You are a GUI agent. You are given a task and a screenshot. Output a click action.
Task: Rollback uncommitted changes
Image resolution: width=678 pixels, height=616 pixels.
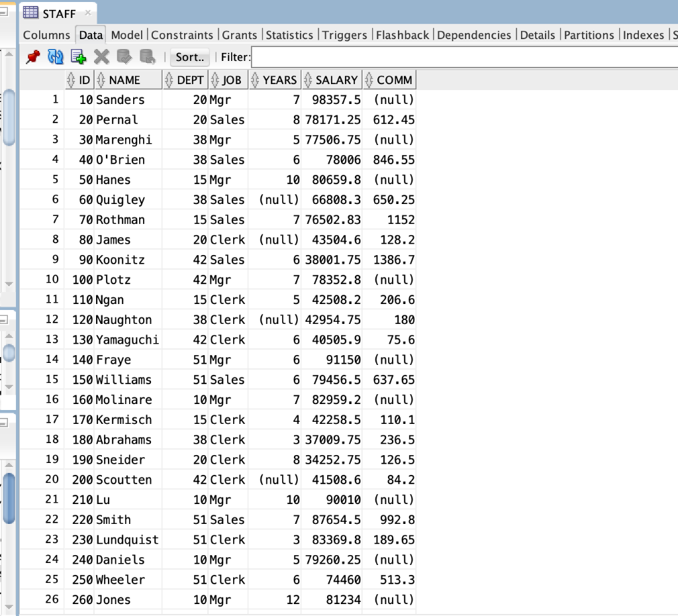pyautogui.click(x=147, y=57)
